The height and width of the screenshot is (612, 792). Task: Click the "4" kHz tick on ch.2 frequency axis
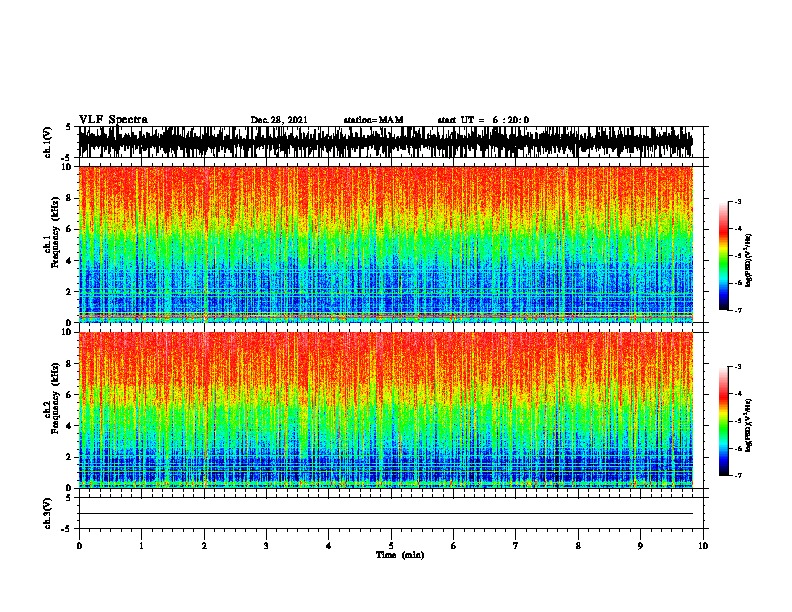pyautogui.click(x=70, y=426)
